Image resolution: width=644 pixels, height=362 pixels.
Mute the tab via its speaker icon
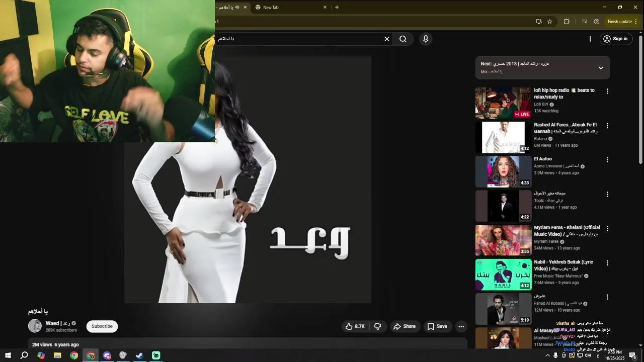point(236,7)
